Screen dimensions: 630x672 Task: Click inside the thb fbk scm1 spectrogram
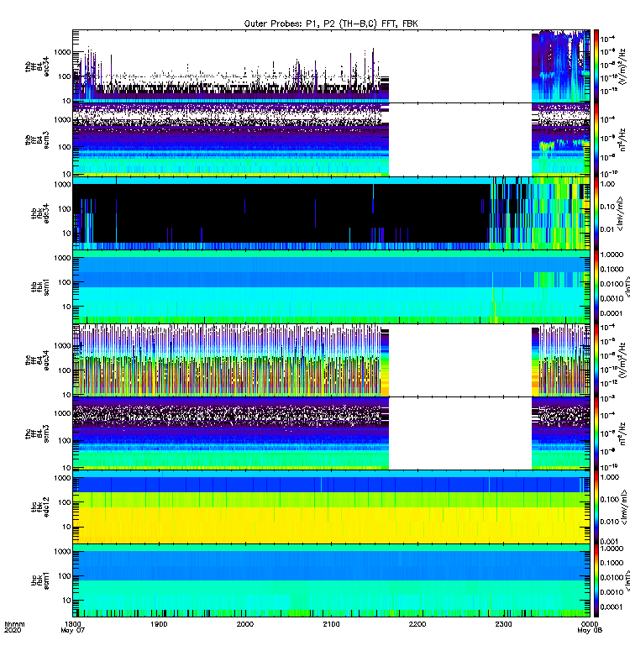(x=331, y=287)
